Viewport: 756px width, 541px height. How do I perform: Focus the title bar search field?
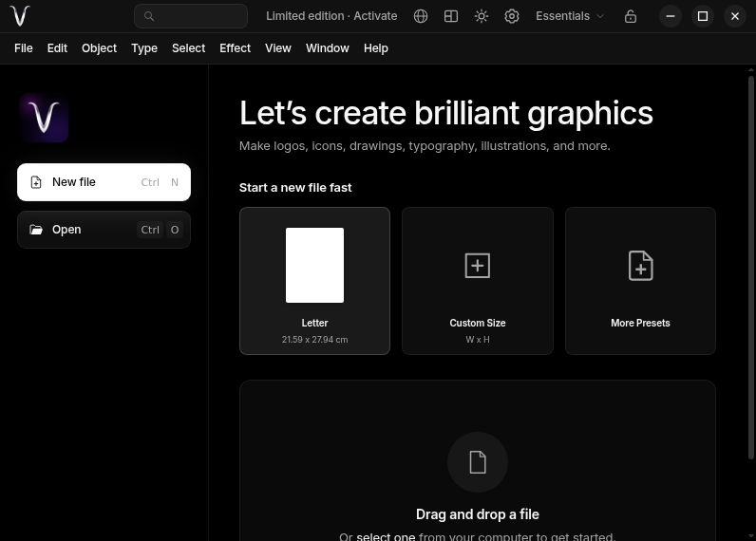[x=191, y=16]
